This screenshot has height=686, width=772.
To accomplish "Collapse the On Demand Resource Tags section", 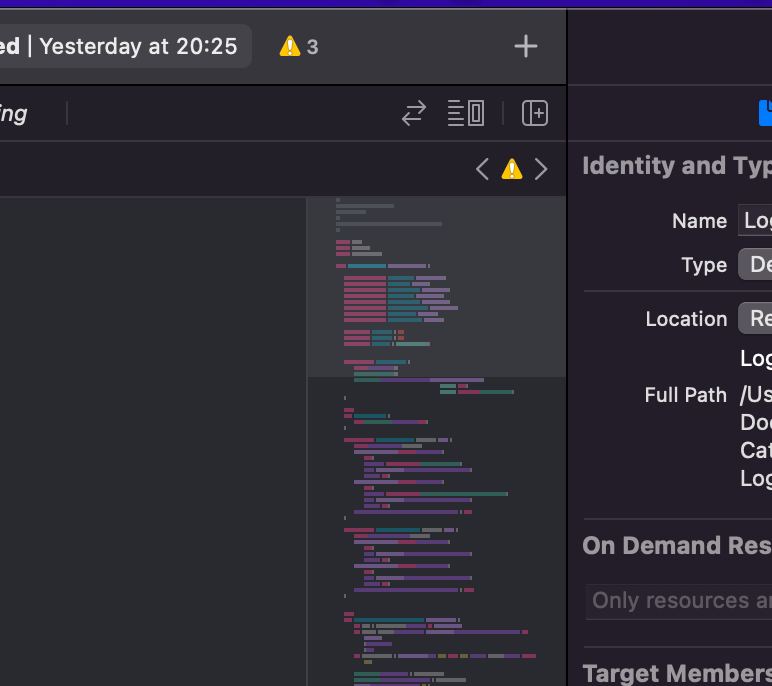I will point(676,546).
